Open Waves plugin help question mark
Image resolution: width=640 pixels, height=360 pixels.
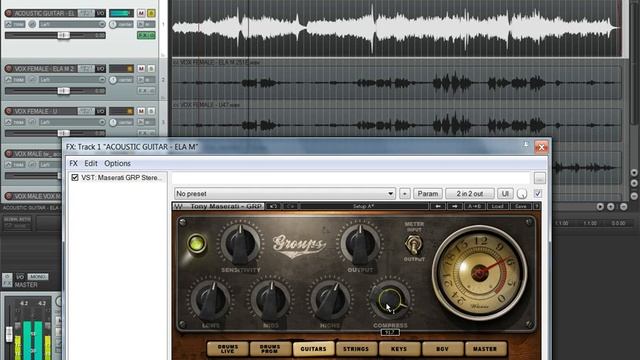pos(537,206)
